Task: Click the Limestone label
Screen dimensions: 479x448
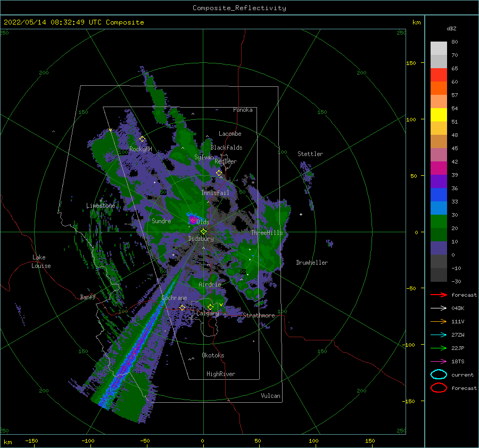Action: [101, 206]
